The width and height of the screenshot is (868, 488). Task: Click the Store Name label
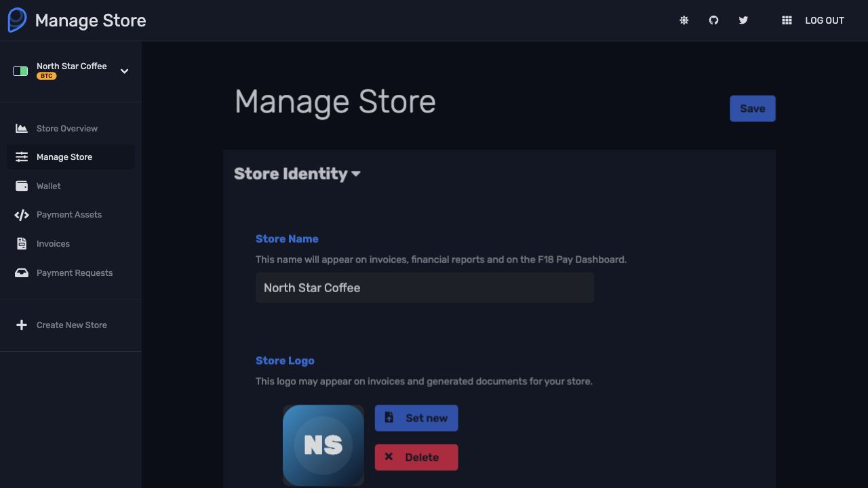tap(287, 239)
